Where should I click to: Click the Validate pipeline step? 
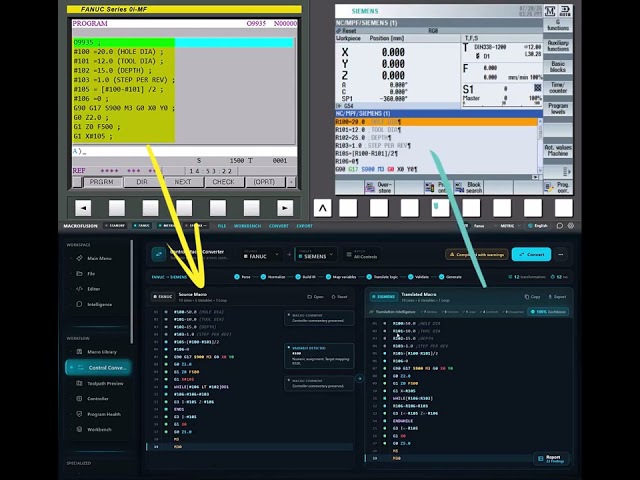point(418,277)
